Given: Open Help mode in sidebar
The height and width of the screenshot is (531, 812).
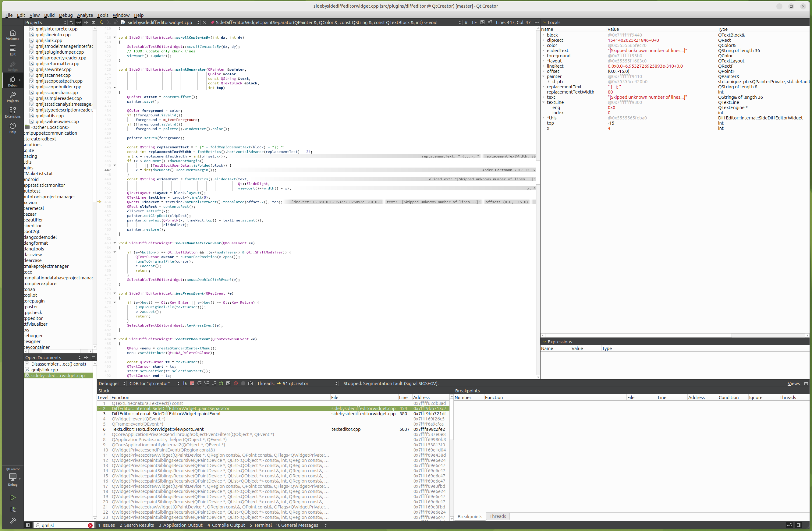Looking at the screenshot, I should pos(12,128).
